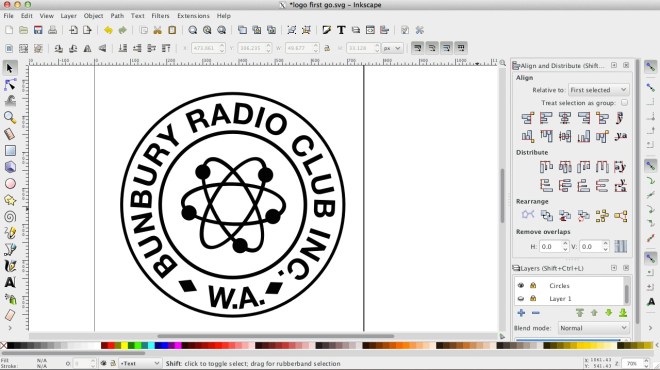Select the Node edit tool
The width and height of the screenshot is (660, 370).
10,85
